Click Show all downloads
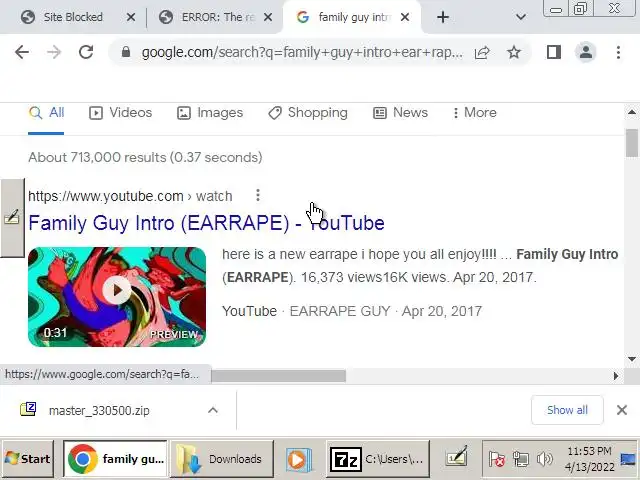Image resolution: width=640 pixels, height=480 pixels. [x=567, y=410]
